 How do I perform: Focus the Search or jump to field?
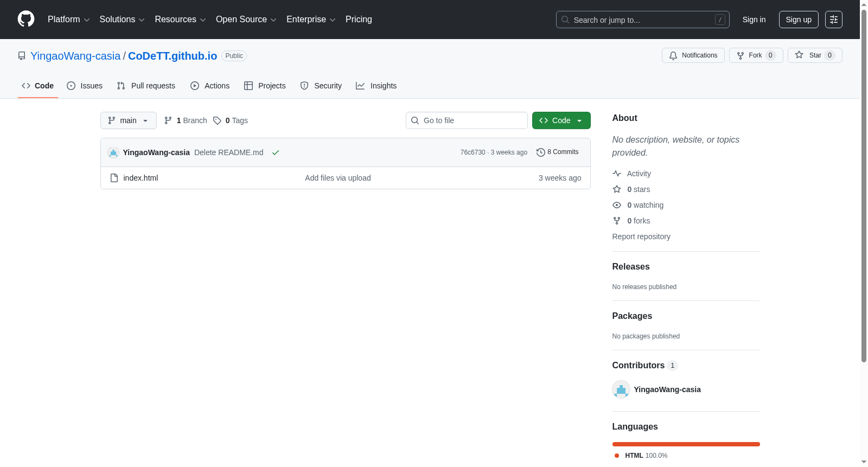point(642,20)
